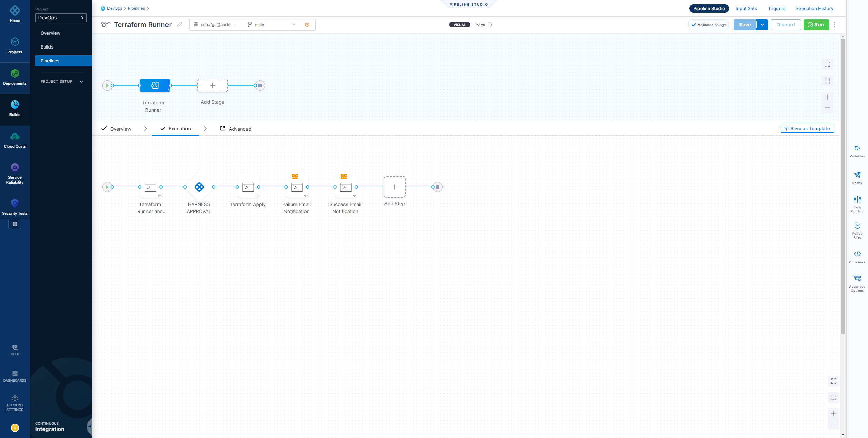Viewport: 868px width, 438px height.
Task: Follow the DevOps breadcrumb link
Action: click(x=115, y=8)
